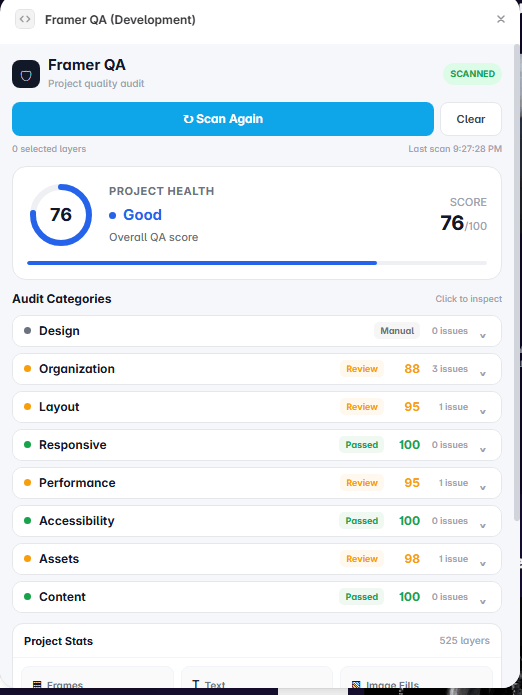Open the Design audit row
Viewport: 522px width, 695px height.
(x=257, y=331)
